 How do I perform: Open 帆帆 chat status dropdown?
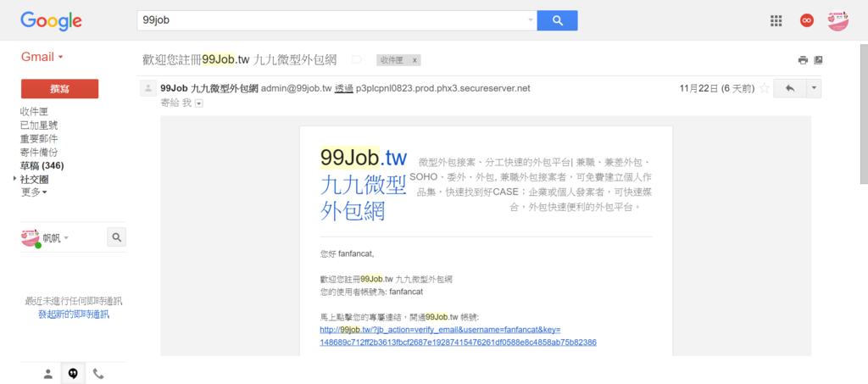[x=66, y=238]
